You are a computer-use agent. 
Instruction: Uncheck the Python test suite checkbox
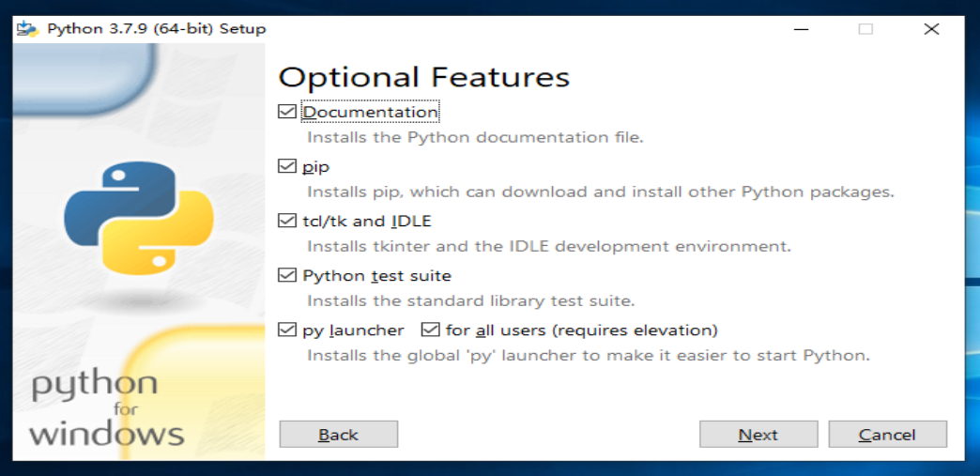287,276
